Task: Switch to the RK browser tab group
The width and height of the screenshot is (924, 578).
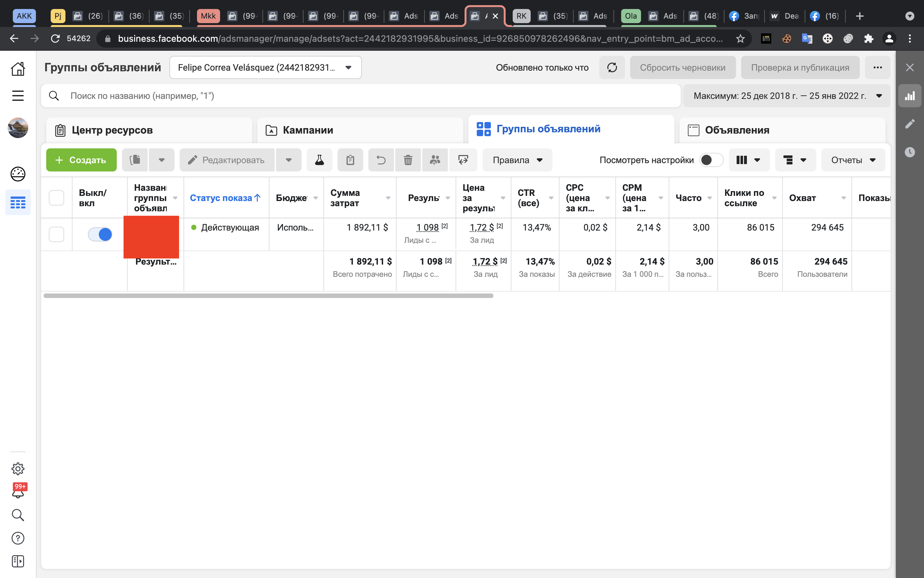Action: (x=521, y=16)
